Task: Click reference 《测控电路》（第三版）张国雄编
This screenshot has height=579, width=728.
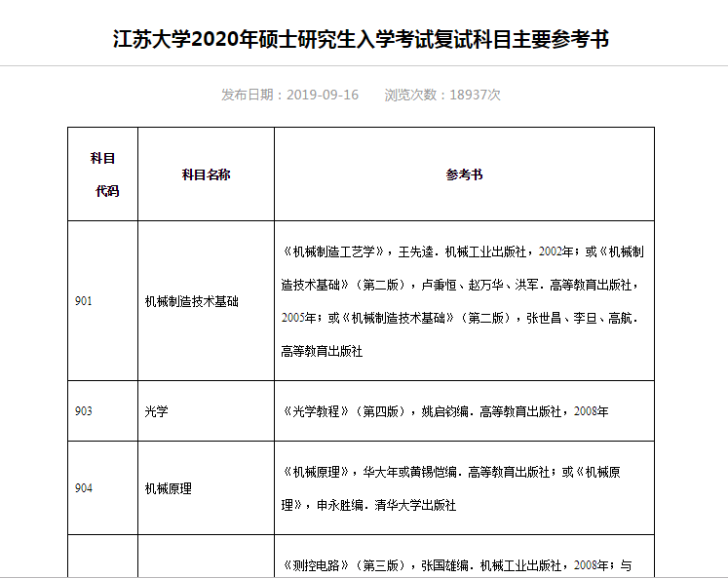Action: [x=457, y=565]
